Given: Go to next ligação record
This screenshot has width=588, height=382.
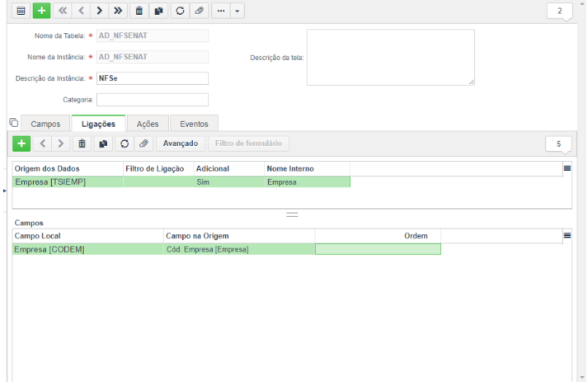Looking at the screenshot, I should click(61, 144).
